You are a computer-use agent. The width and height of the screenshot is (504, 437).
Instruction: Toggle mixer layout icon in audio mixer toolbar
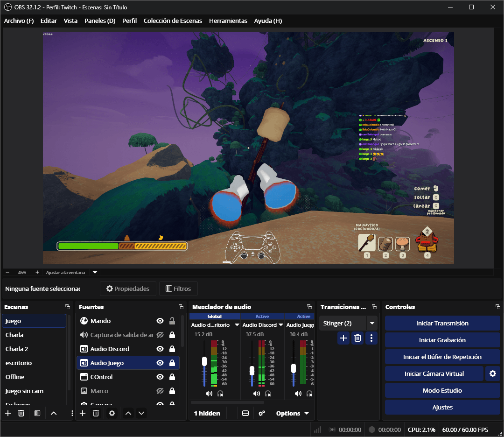point(245,414)
